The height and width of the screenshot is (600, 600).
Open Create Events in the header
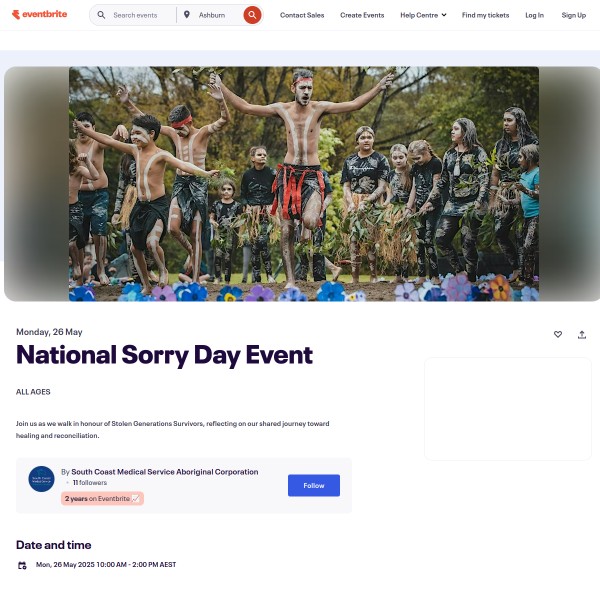tap(362, 15)
